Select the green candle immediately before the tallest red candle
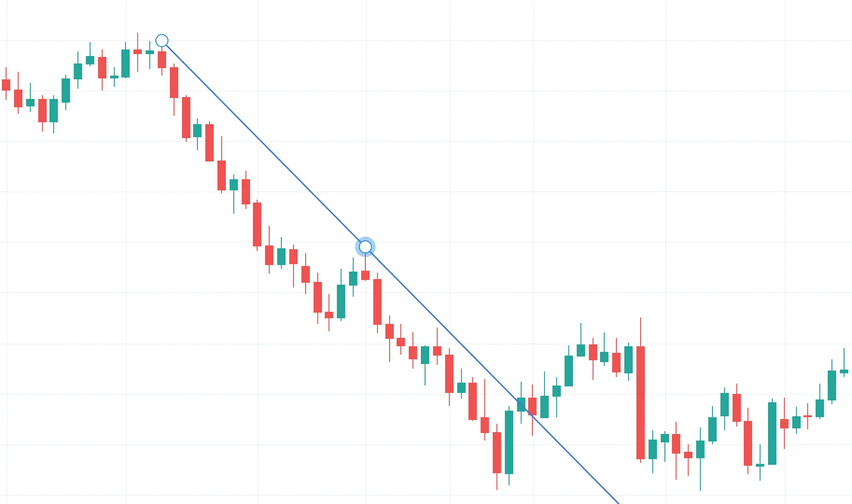Screen dimensions: 852x504 (629, 360)
